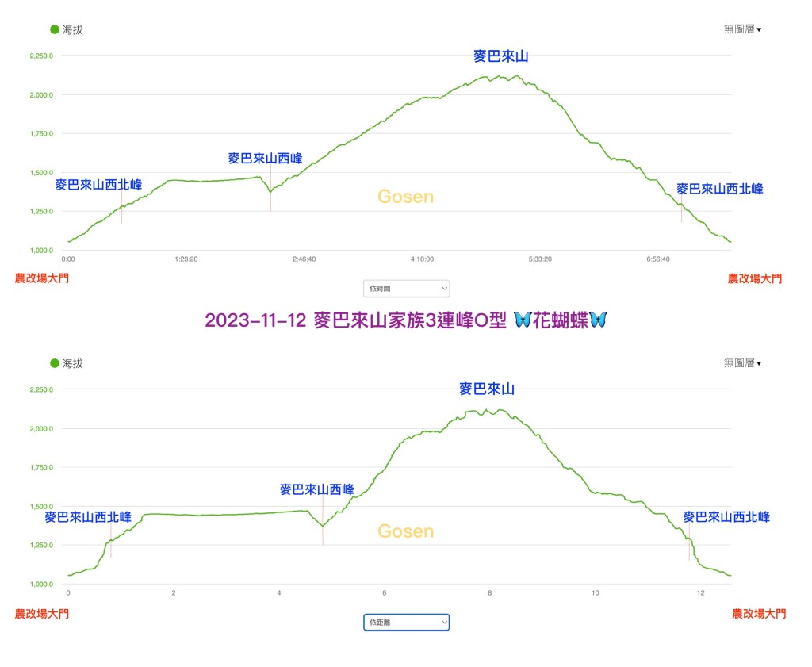
Task: Toggle the 海拔 legend dot in the distance chart
Action: point(55,363)
